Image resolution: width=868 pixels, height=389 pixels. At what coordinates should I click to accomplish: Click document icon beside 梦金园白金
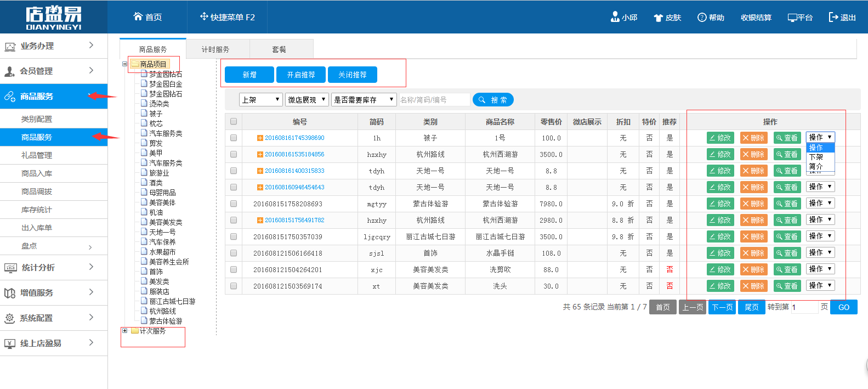tap(144, 83)
